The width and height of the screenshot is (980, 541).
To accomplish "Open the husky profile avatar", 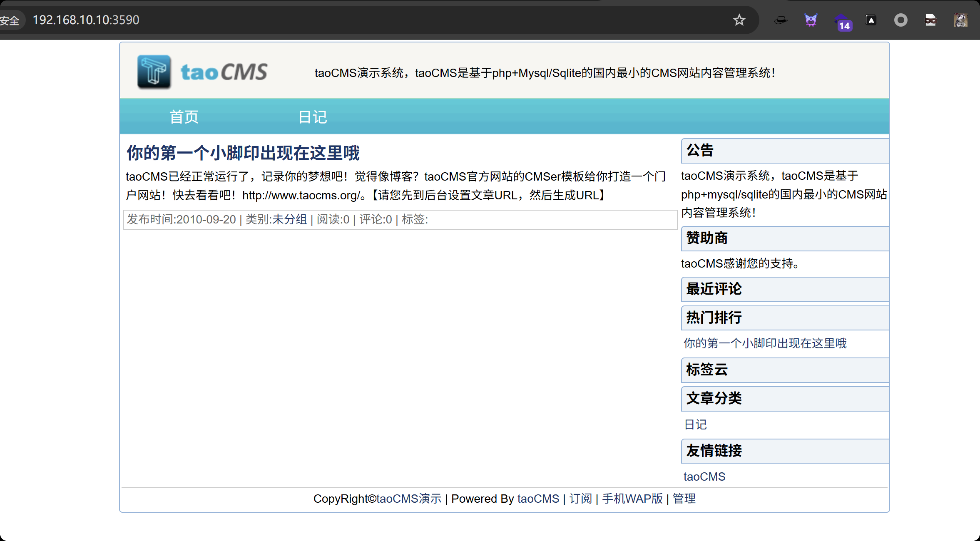I will pos(960,20).
